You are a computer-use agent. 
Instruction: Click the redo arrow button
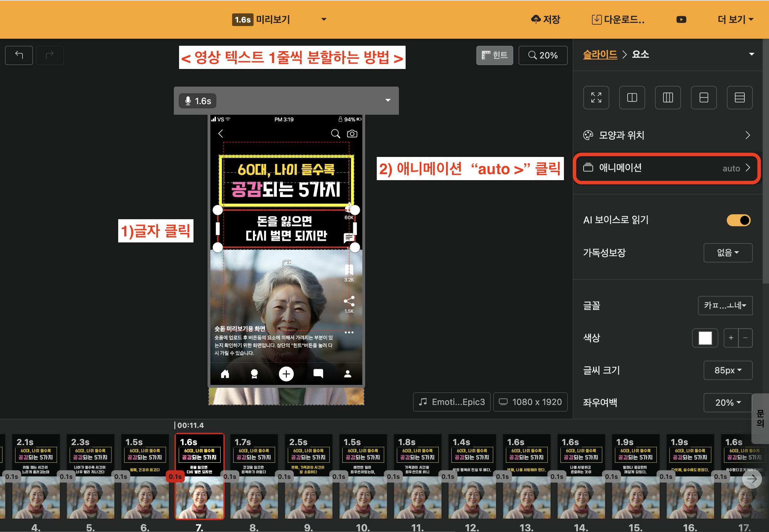click(50, 55)
